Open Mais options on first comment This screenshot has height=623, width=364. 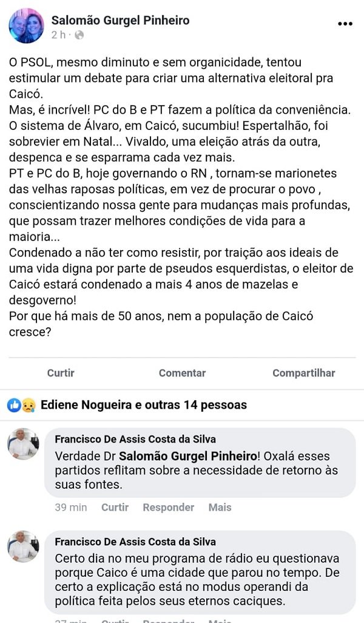[x=220, y=507]
